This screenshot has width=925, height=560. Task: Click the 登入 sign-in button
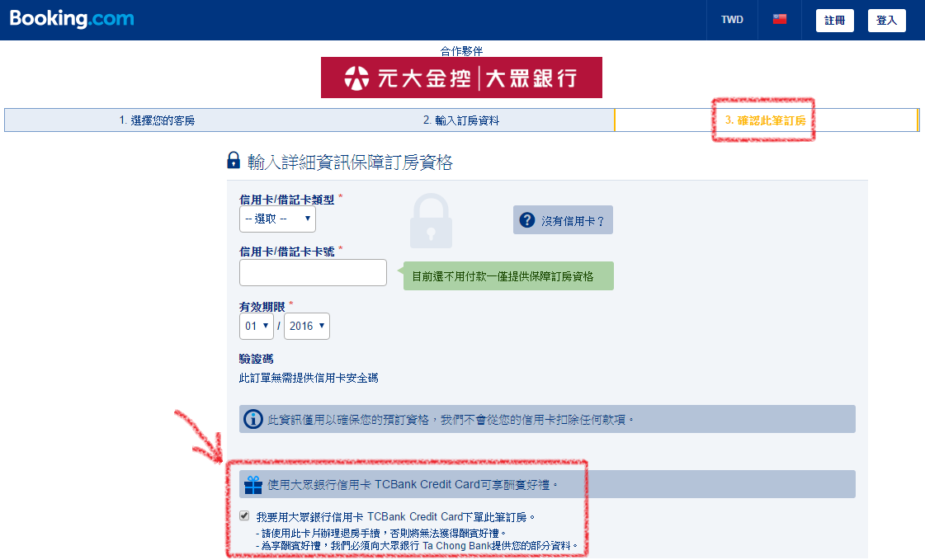click(x=886, y=20)
